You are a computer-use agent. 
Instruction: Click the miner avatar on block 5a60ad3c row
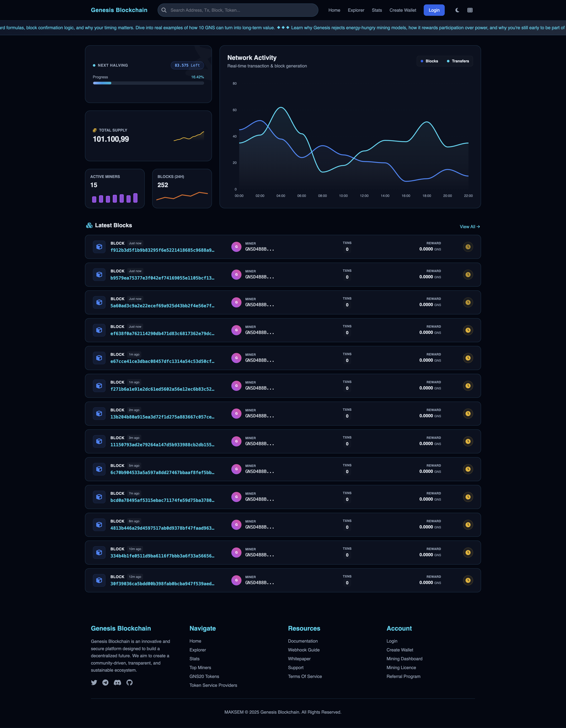pyautogui.click(x=236, y=302)
